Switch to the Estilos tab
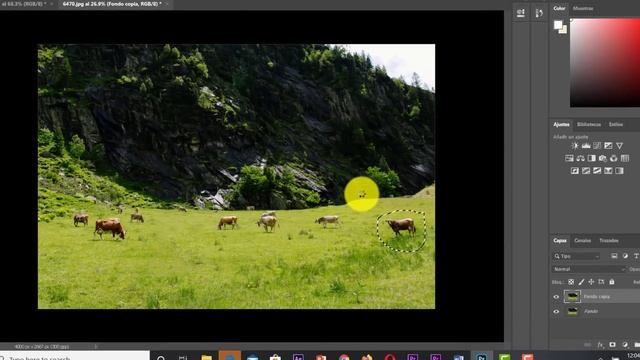This screenshot has height=360, width=640. click(x=616, y=124)
